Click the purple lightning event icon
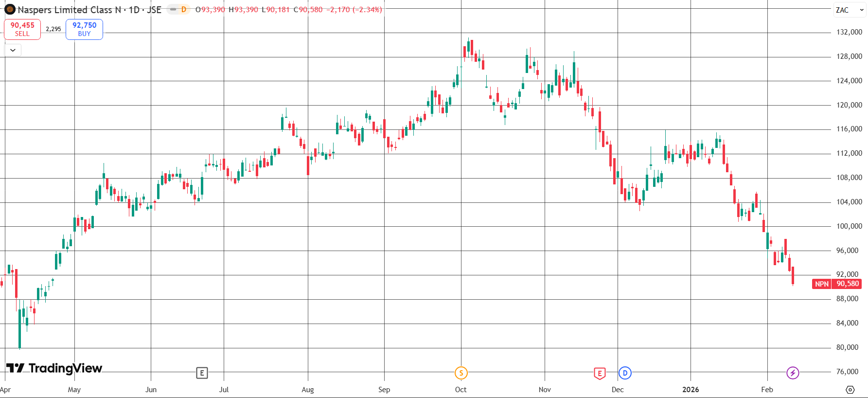Image resolution: width=868 pixels, height=398 pixels. (x=793, y=373)
